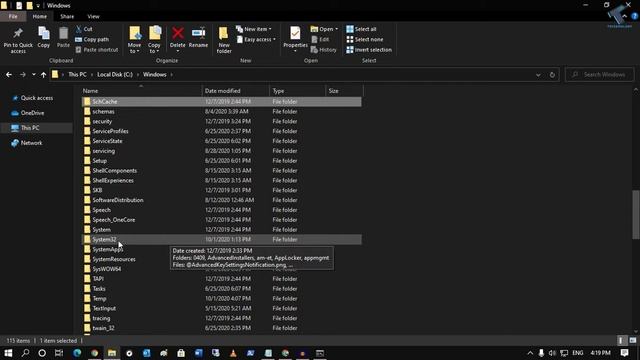Select the System32 folder
Screen dimensions: 640x360
222,240
